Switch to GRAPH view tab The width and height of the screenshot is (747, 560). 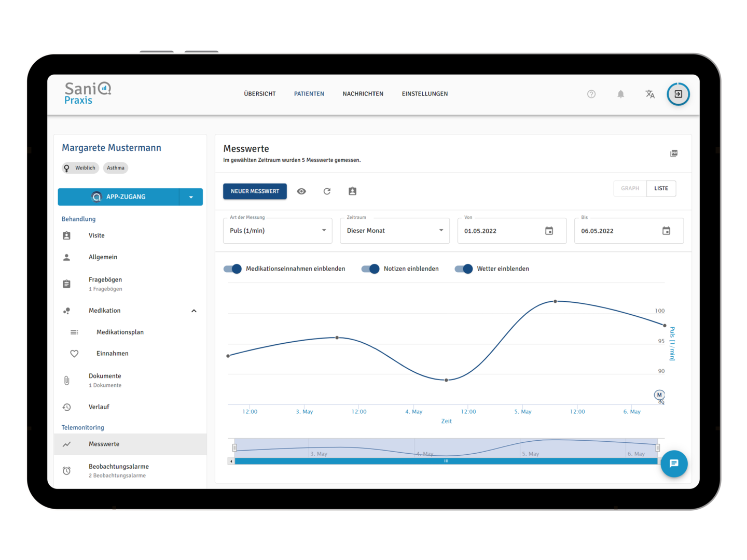[x=630, y=188]
